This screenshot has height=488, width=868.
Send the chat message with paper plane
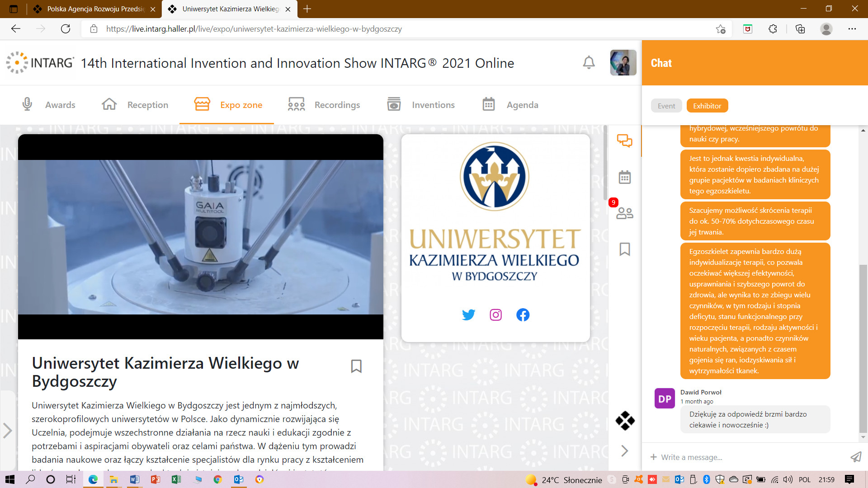[856, 457]
